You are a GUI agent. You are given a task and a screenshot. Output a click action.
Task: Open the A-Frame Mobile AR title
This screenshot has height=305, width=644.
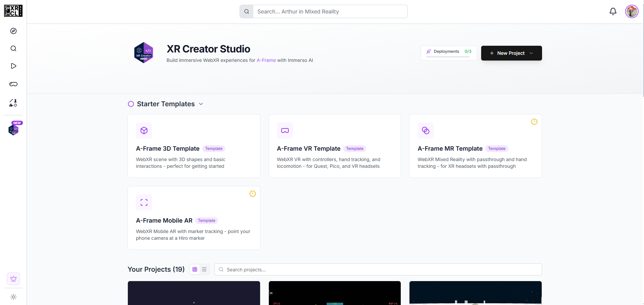pos(164,221)
